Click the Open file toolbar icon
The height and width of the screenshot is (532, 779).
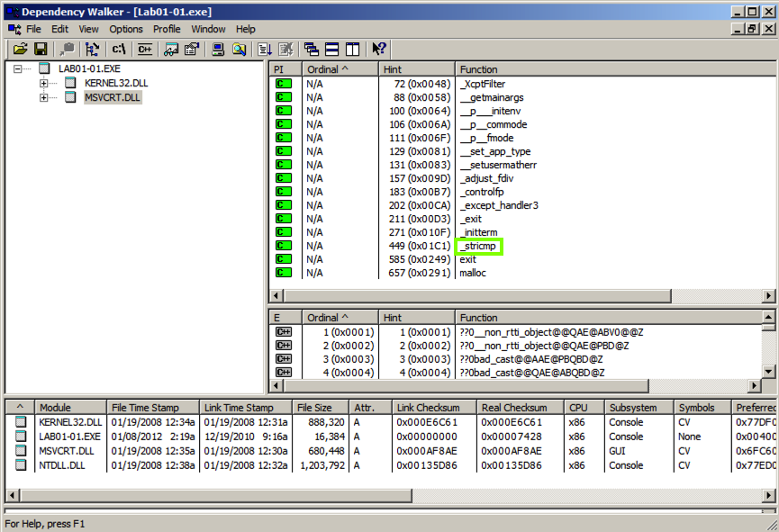tap(19, 49)
